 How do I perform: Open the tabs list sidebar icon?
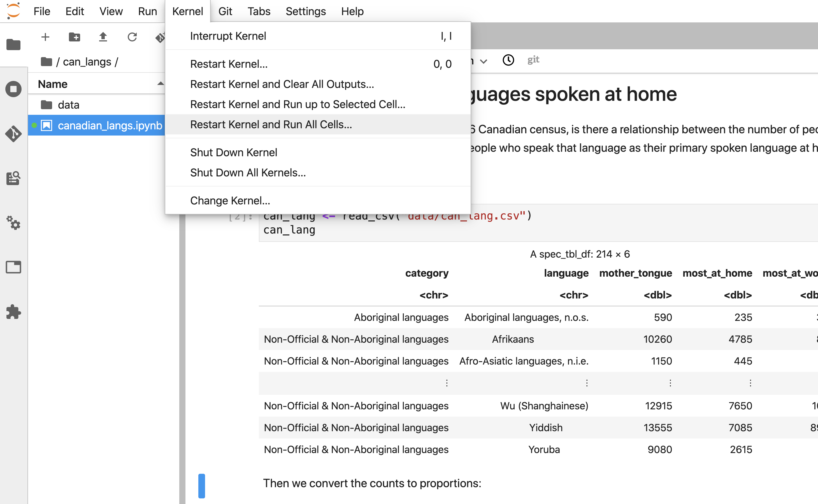coord(13,267)
